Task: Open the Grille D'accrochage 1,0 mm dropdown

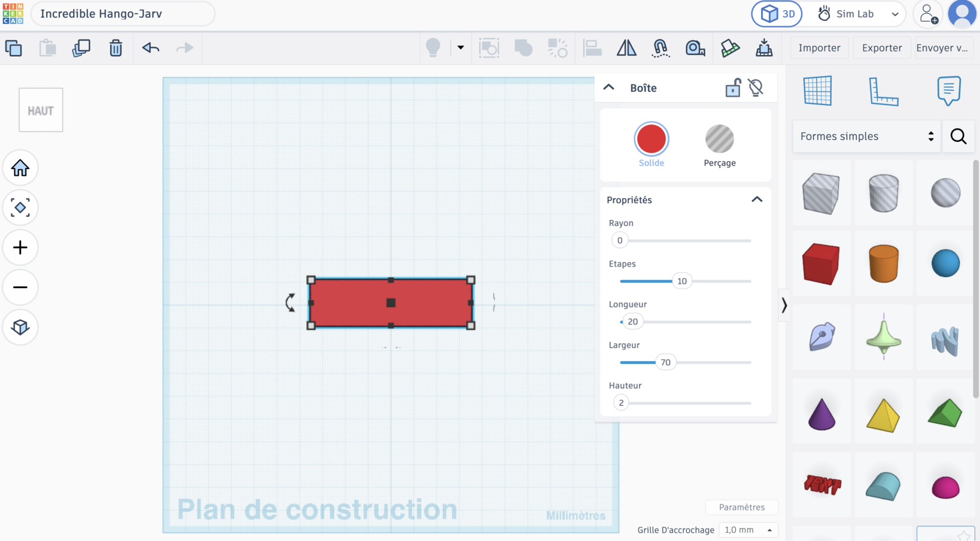Action: (748, 530)
